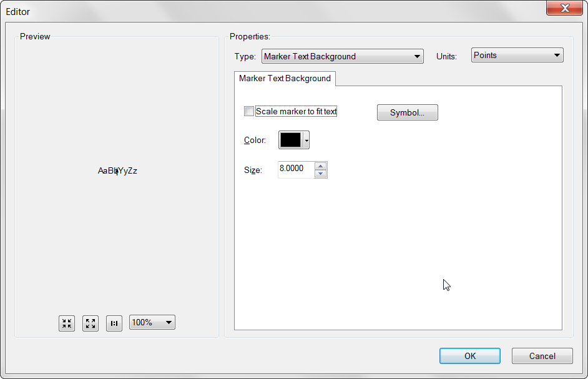The image size is (588, 379).
Task: Click the black Color swatch
Action: 291,140
